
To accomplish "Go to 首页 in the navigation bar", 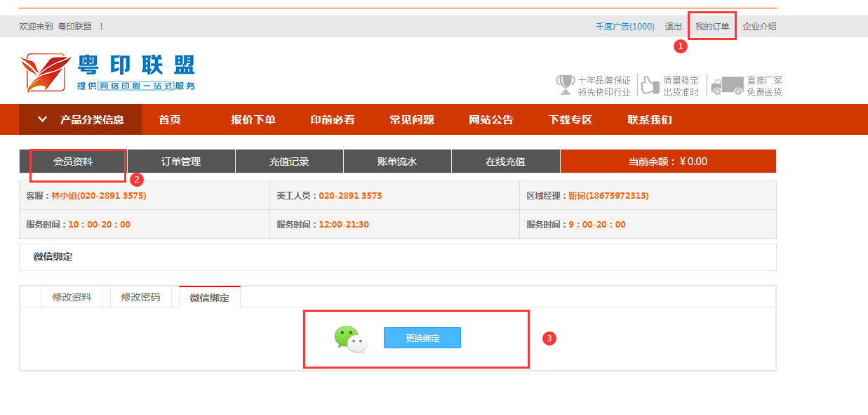I will pos(170,119).
